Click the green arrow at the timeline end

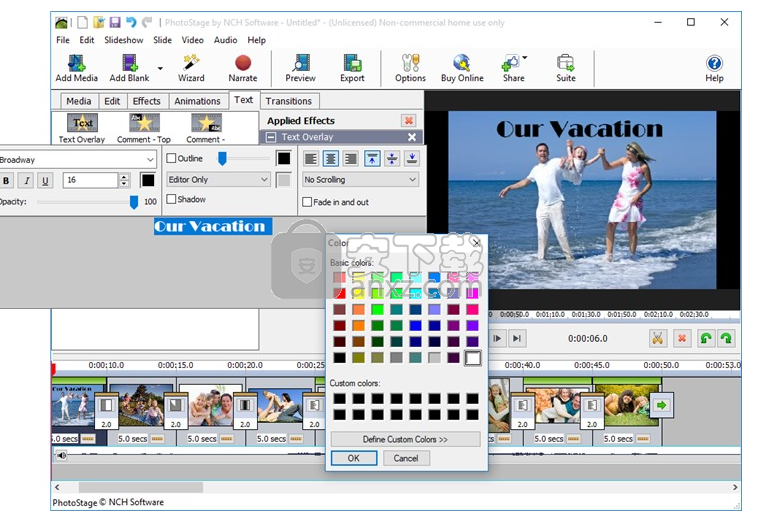[x=661, y=405]
